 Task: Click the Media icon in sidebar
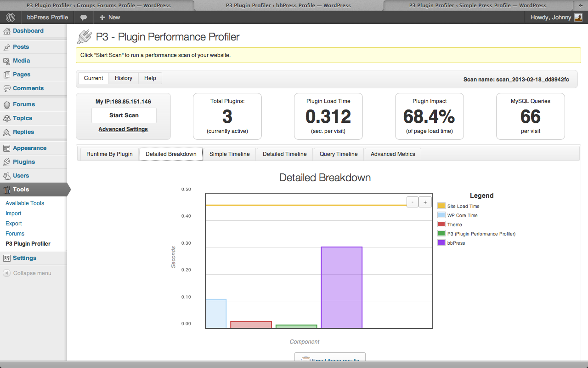6,61
